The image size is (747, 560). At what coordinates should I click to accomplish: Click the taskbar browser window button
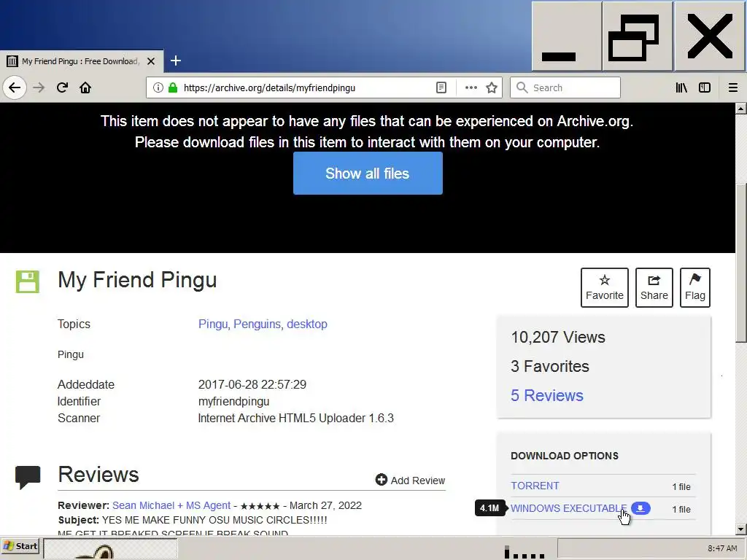pyautogui.click(x=111, y=548)
